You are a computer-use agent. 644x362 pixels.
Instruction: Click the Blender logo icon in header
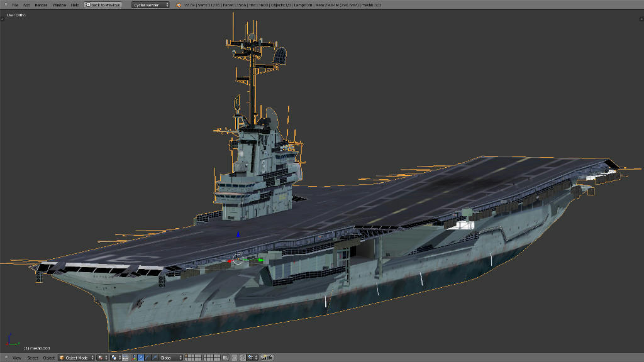[179, 5]
